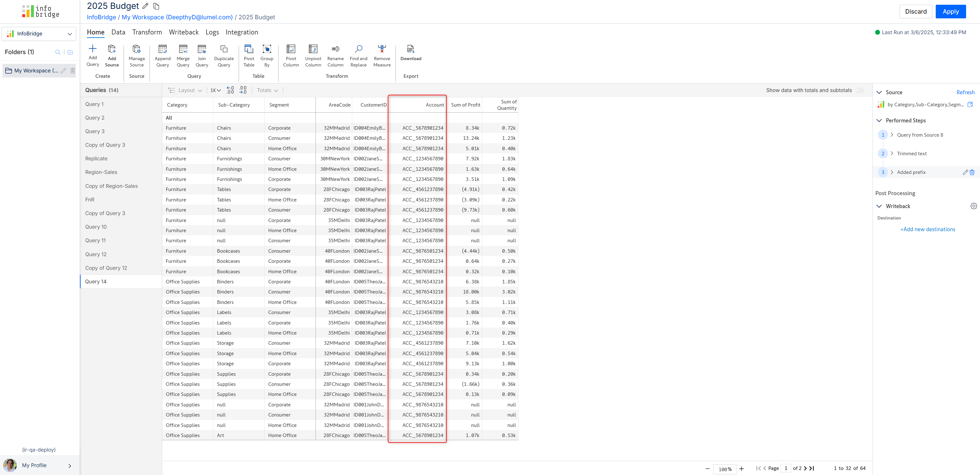The height and width of the screenshot is (475, 980).
Task: Click the Download export icon
Action: 410,49
